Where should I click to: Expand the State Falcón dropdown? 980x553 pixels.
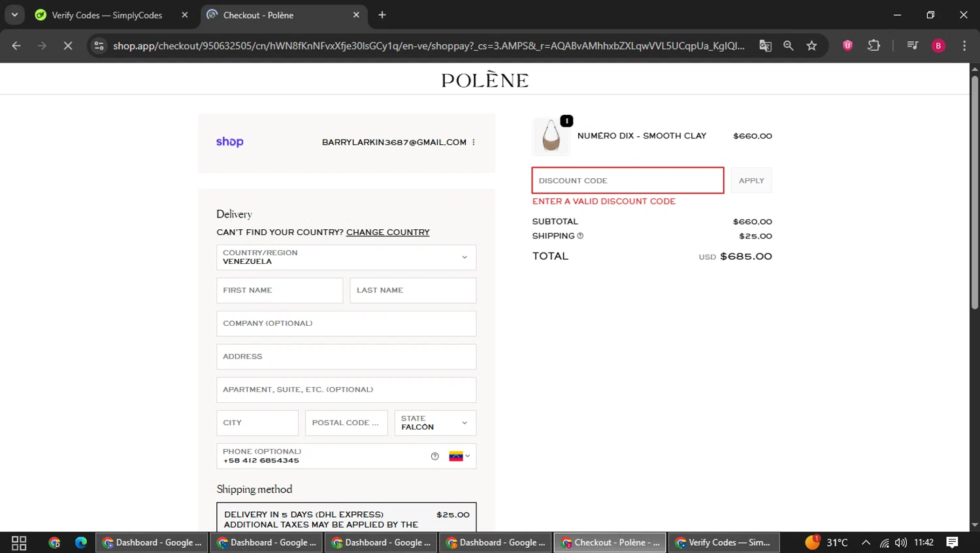click(x=435, y=423)
